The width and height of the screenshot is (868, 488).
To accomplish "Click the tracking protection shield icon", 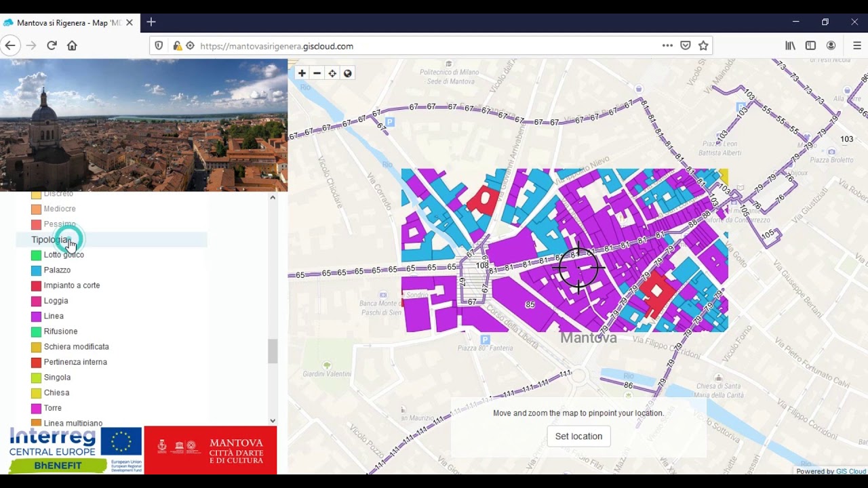I will pyautogui.click(x=159, y=46).
